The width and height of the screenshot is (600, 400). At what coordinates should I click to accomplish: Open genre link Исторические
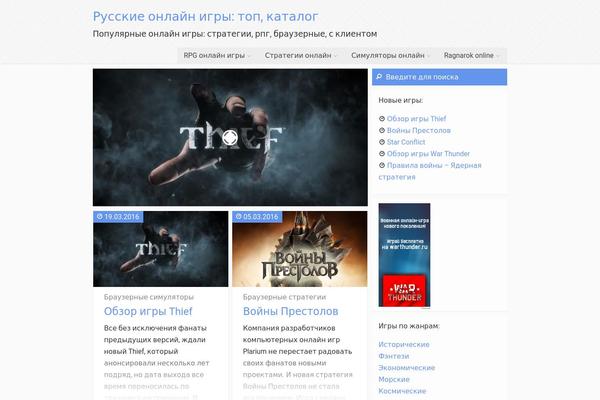pos(404,344)
